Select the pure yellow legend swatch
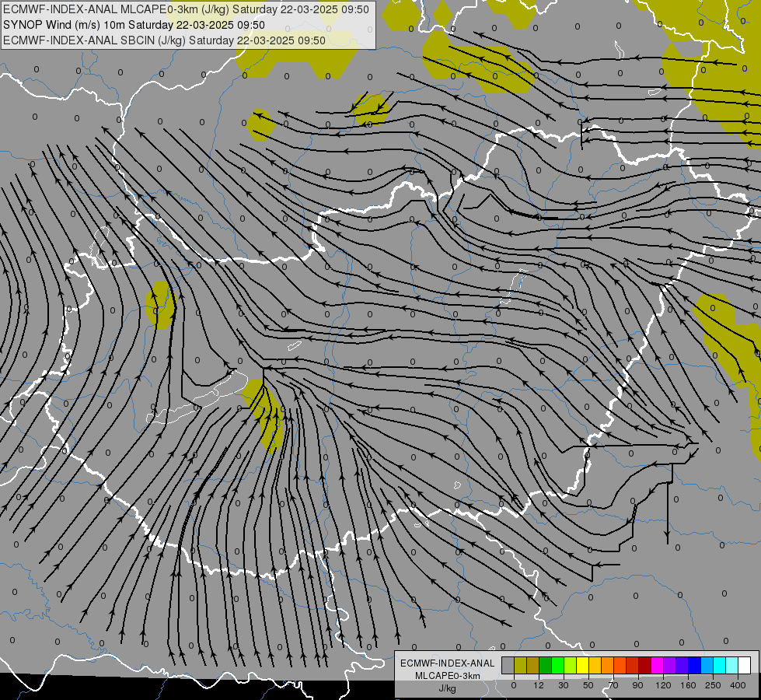The image size is (761, 700). (582, 665)
